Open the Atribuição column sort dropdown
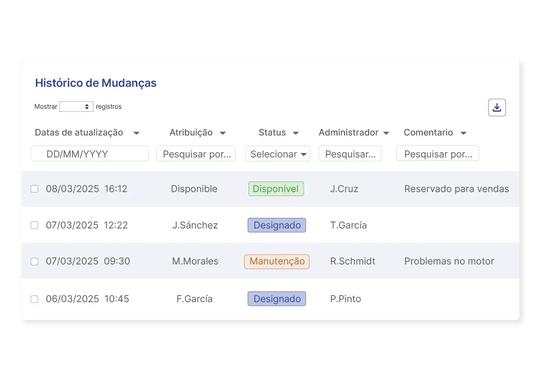This screenshot has height=392, width=541. click(x=223, y=132)
